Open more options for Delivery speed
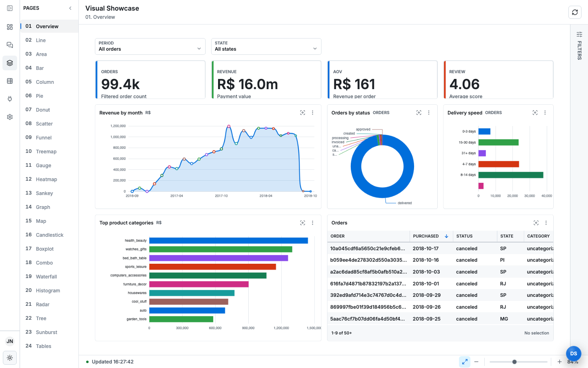Image resolution: width=588 pixels, height=368 pixels. pos(545,113)
